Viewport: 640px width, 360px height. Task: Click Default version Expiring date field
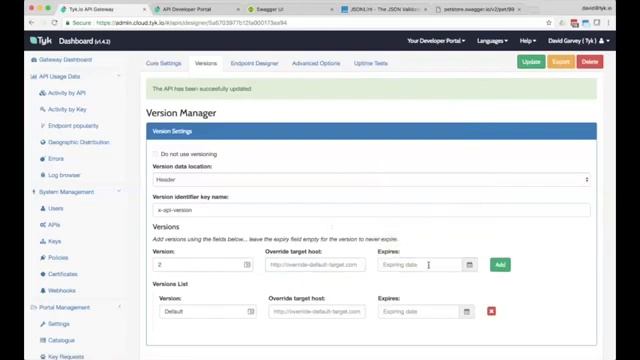418,311
